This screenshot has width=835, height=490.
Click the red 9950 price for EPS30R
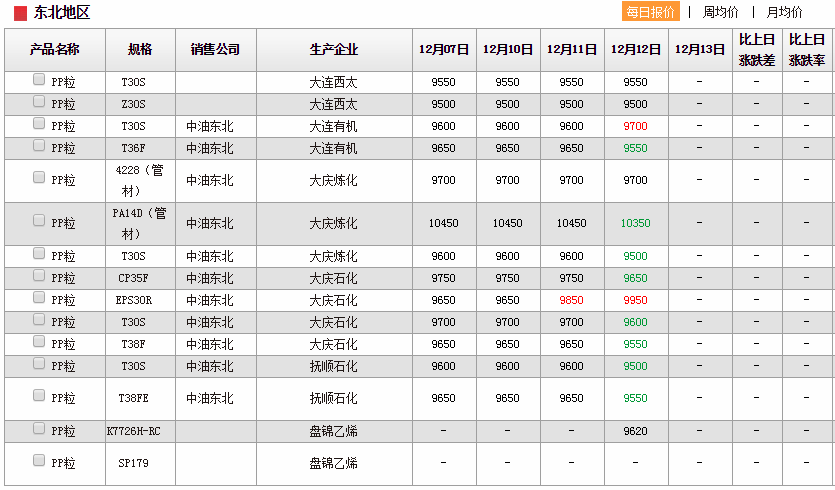point(635,300)
